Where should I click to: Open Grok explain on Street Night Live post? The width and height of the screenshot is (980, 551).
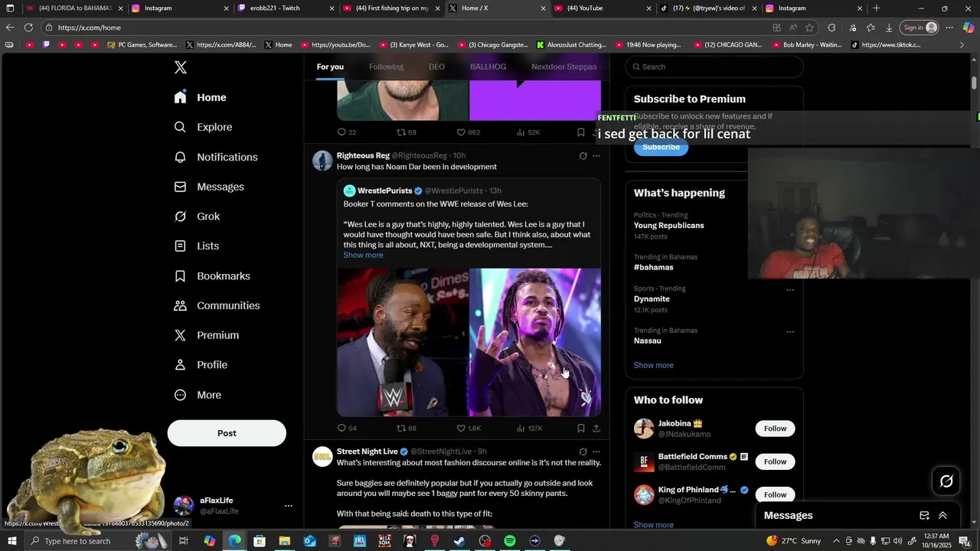(583, 452)
